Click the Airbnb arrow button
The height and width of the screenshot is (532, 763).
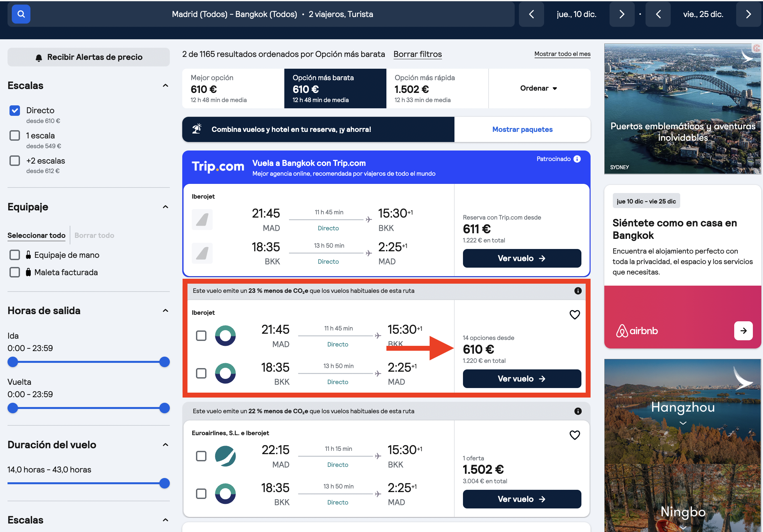coord(743,331)
